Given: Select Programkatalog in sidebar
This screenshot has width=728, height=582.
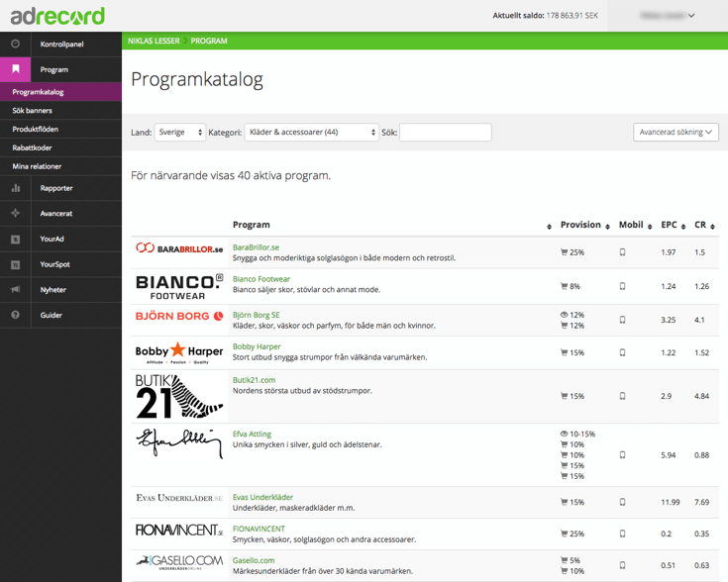Looking at the screenshot, I should [x=60, y=92].
